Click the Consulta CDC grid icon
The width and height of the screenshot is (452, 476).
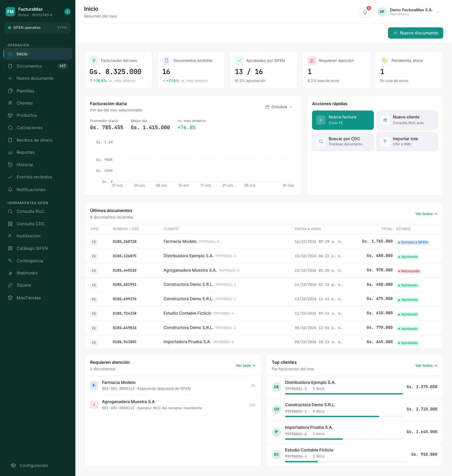coord(10,224)
